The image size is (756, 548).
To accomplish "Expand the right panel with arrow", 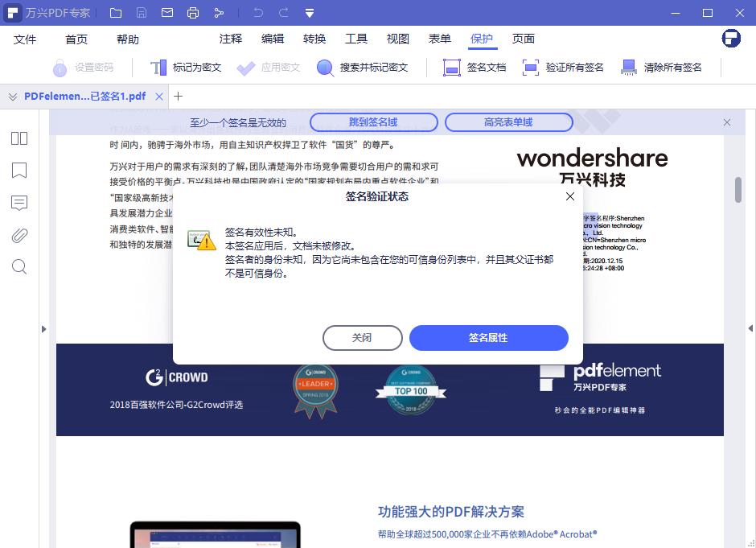I will coord(750,328).
